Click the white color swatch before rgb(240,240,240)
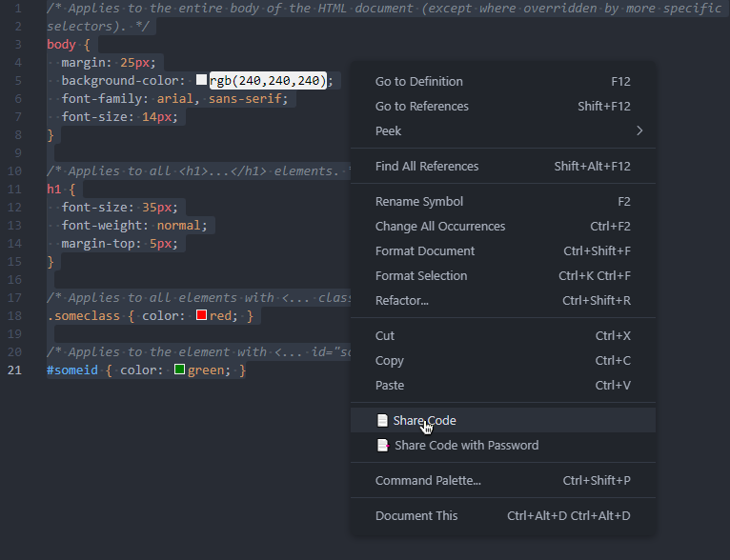Screen dimensions: 730x560 [x=201, y=80]
